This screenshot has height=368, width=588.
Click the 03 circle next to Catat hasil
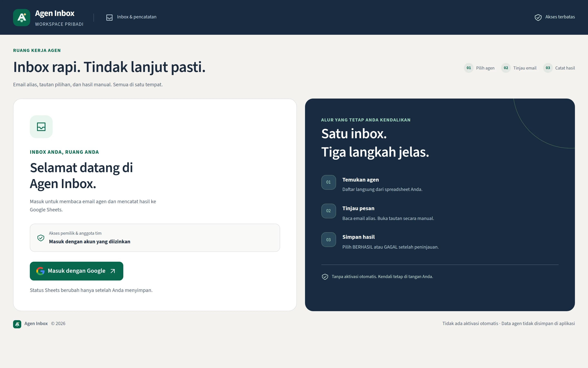pos(548,68)
